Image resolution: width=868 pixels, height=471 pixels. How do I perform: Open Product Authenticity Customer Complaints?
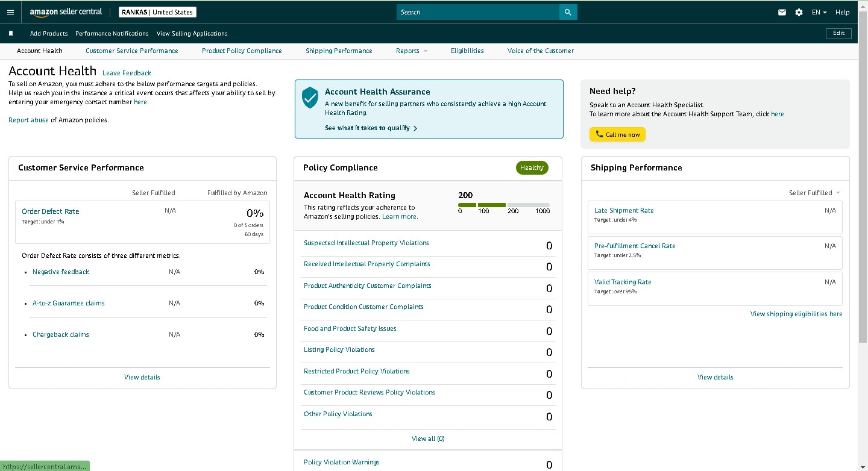[x=368, y=286]
